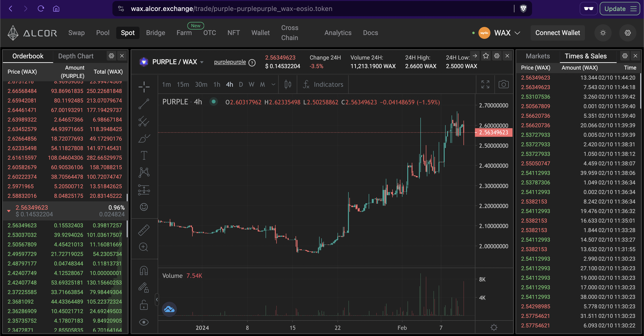Click arrow icon in chart panel header
The image size is (644, 336).
pos(475,56)
